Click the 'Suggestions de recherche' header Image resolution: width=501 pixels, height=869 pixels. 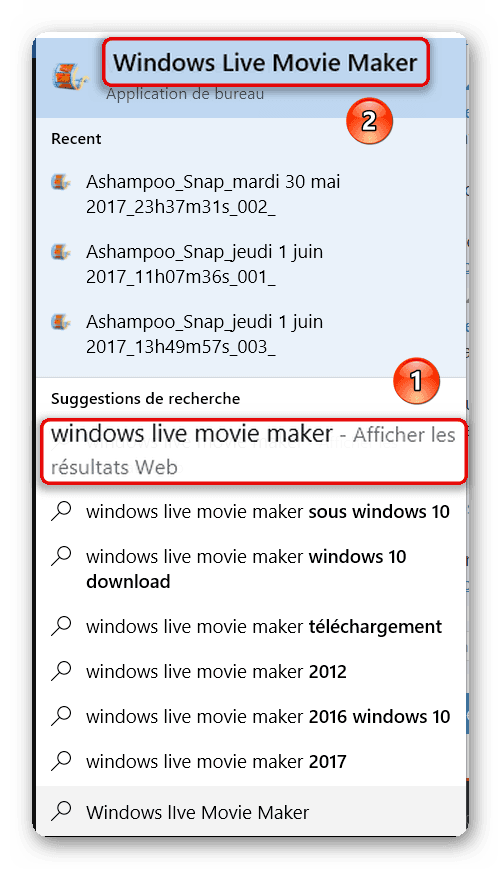pos(145,398)
